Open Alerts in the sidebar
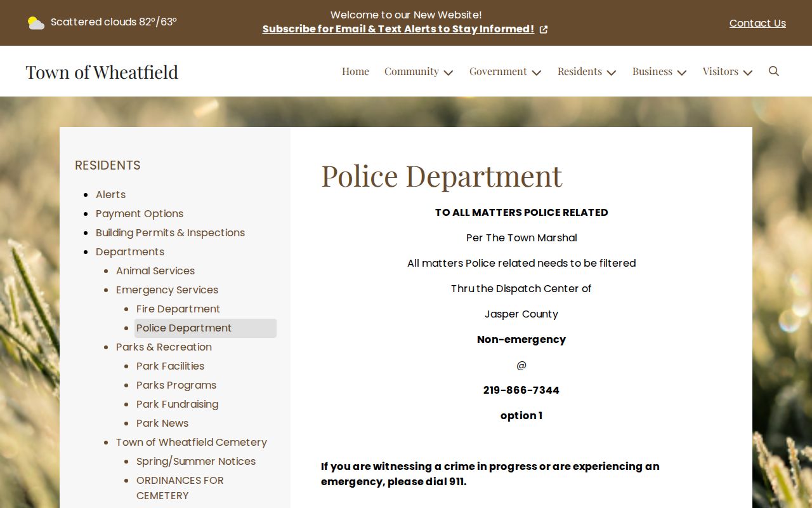Image resolution: width=812 pixels, height=508 pixels. tap(110, 194)
